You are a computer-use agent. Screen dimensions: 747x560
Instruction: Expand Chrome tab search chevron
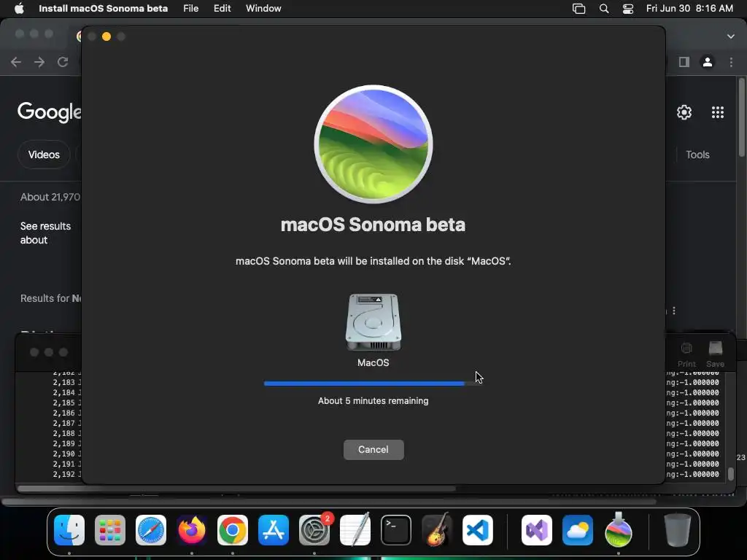(x=731, y=36)
